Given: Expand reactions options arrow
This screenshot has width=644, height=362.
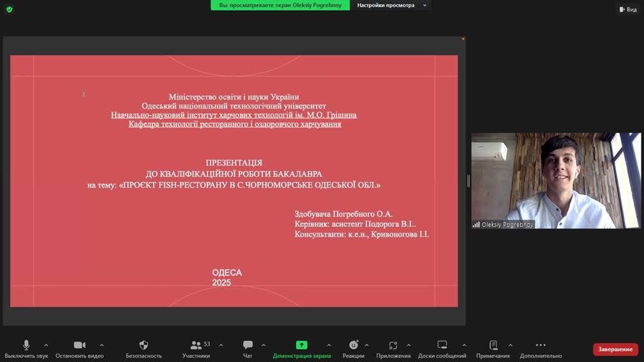Looking at the screenshot, I should pyautogui.click(x=366, y=345).
